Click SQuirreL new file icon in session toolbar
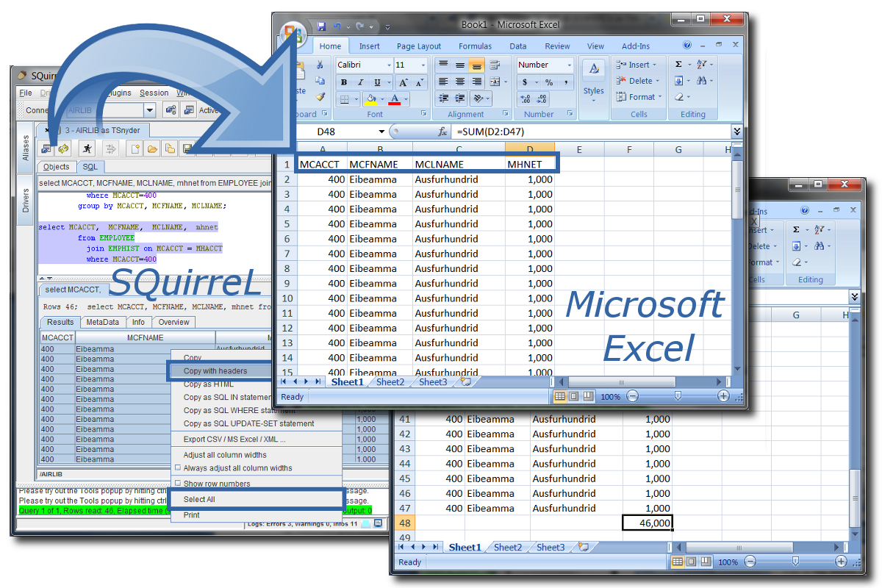The height and width of the screenshot is (588, 882). point(135,149)
